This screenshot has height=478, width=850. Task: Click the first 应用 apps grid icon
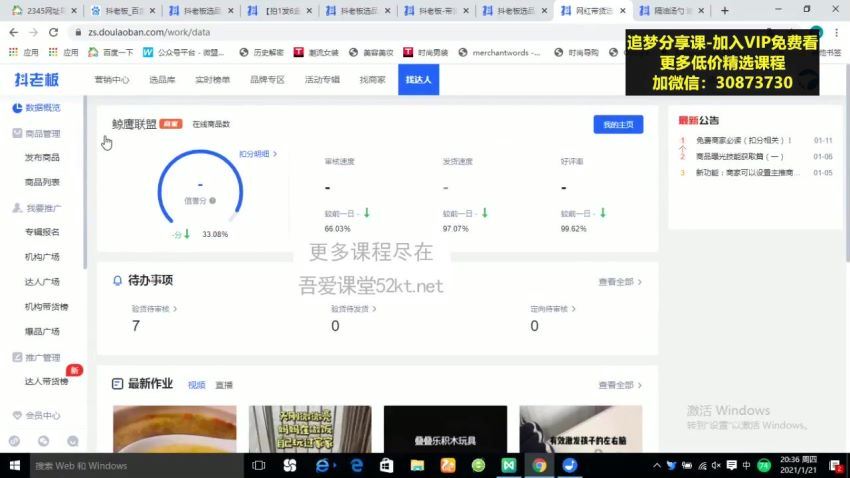point(14,52)
